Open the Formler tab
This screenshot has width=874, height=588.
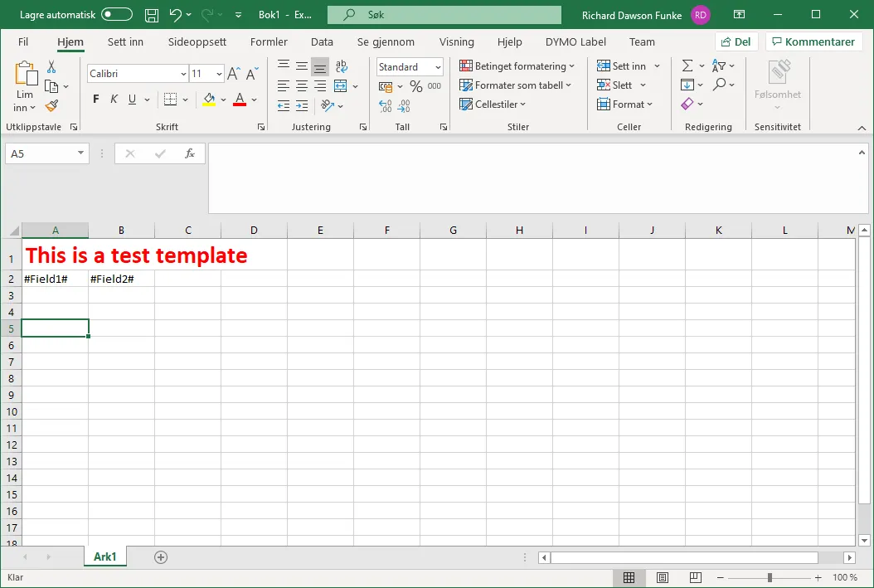(269, 41)
